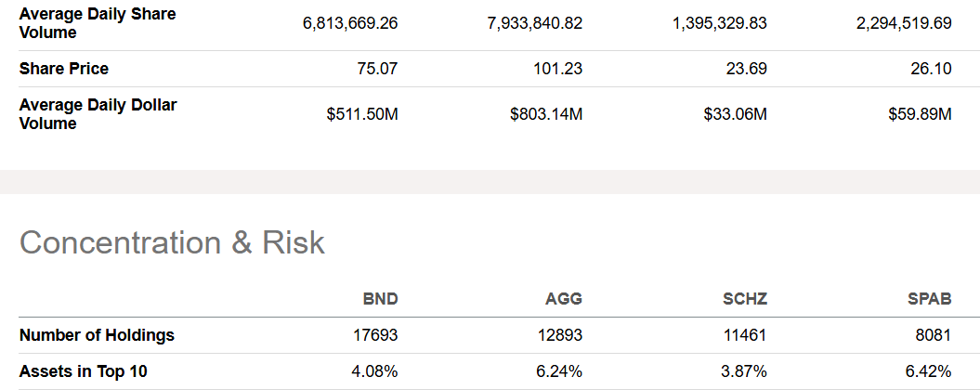Click the Average Daily Dollar Volume label
The width and height of the screenshot is (980, 390).
(98, 114)
